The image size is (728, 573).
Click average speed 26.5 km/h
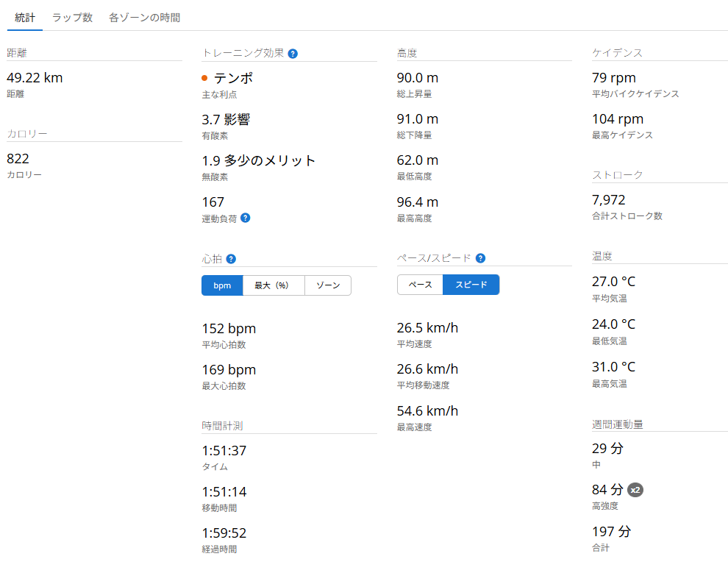tap(427, 328)
